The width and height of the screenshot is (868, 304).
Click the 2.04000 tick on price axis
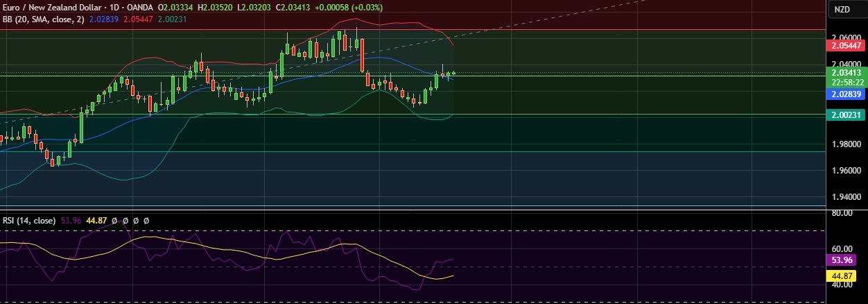(x=845, y=63)
